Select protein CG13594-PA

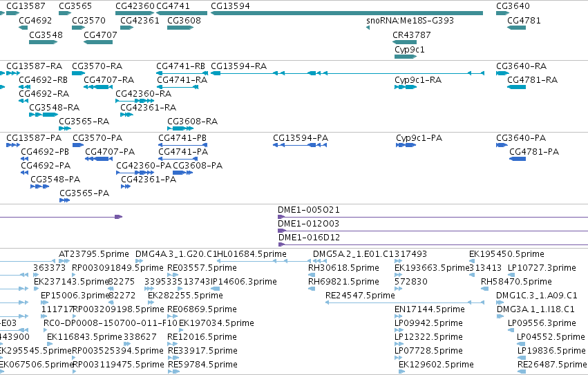coord(300,145)
